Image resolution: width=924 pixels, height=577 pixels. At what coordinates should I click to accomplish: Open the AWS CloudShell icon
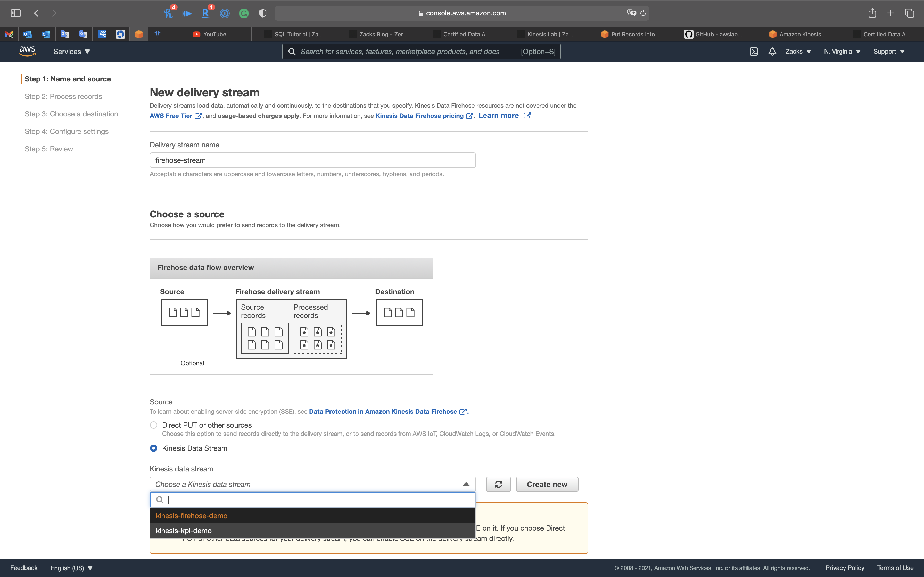pos(753,52)
